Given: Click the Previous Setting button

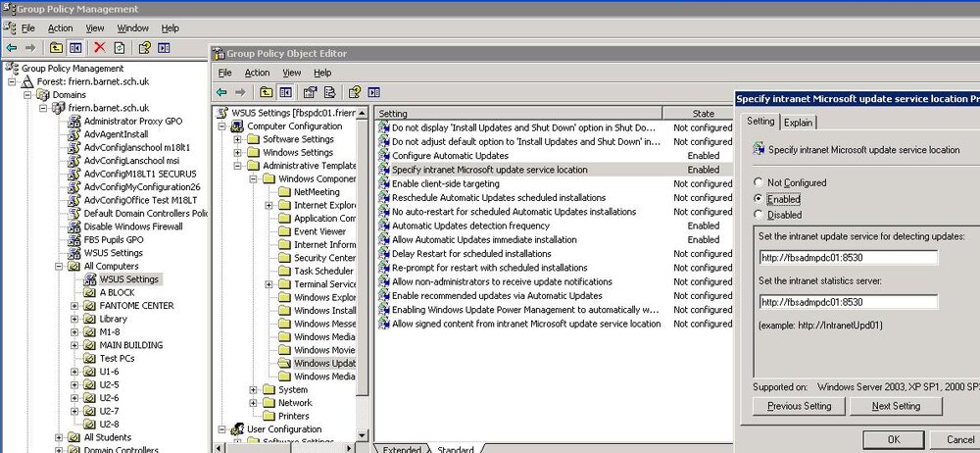Looking at the screenshot, I should point(800,406).
